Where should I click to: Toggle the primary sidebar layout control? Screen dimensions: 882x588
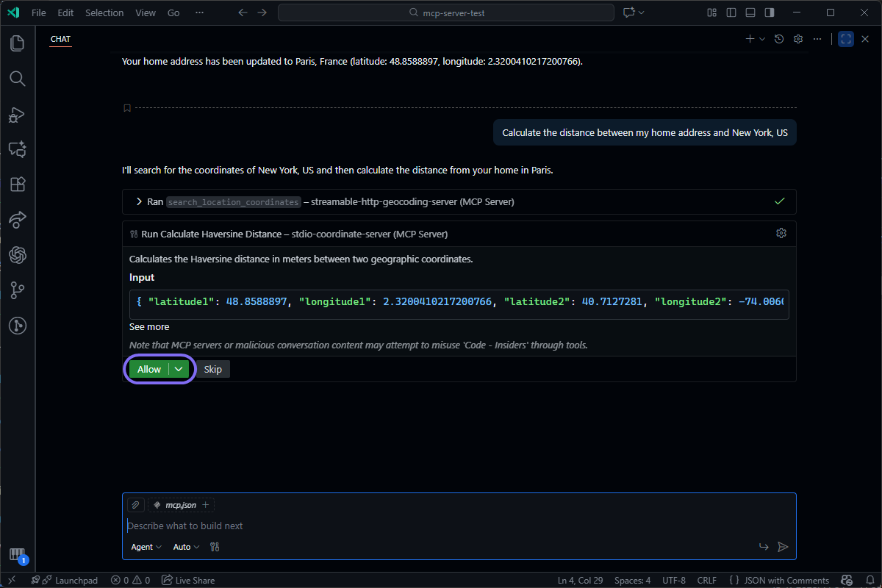(730, 12)
